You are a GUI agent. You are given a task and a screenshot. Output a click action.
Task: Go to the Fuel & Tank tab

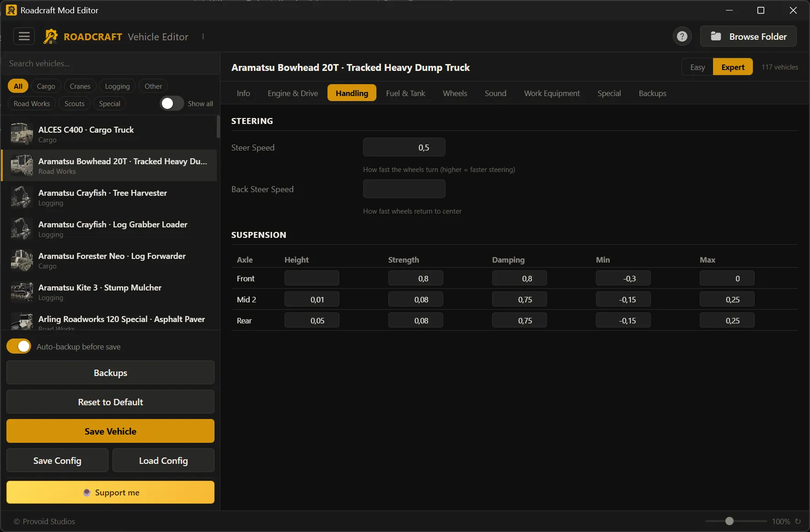click(405, 93)
